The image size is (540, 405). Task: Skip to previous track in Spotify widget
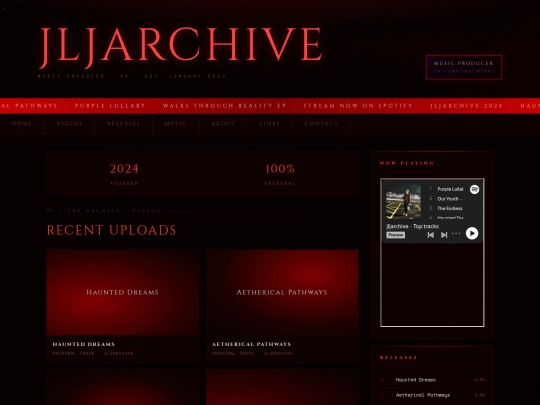click(x=430, y=235)
